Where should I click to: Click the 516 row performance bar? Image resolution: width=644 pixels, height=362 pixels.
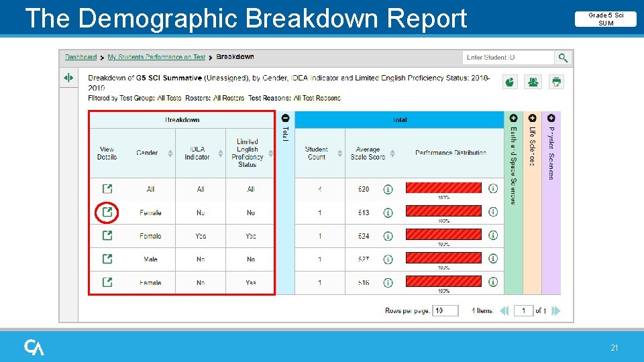(x=443, y=282)
